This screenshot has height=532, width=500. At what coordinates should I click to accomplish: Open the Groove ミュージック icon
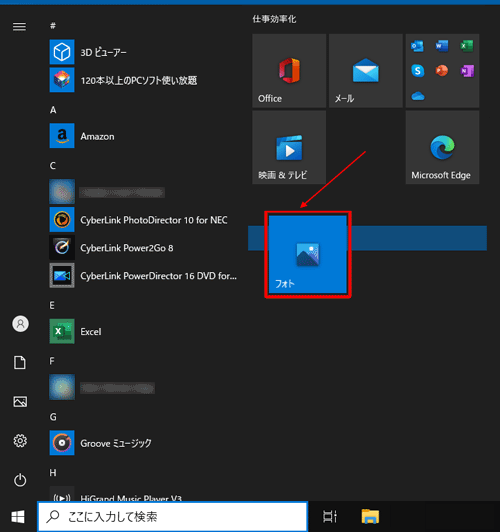[62, 443]
